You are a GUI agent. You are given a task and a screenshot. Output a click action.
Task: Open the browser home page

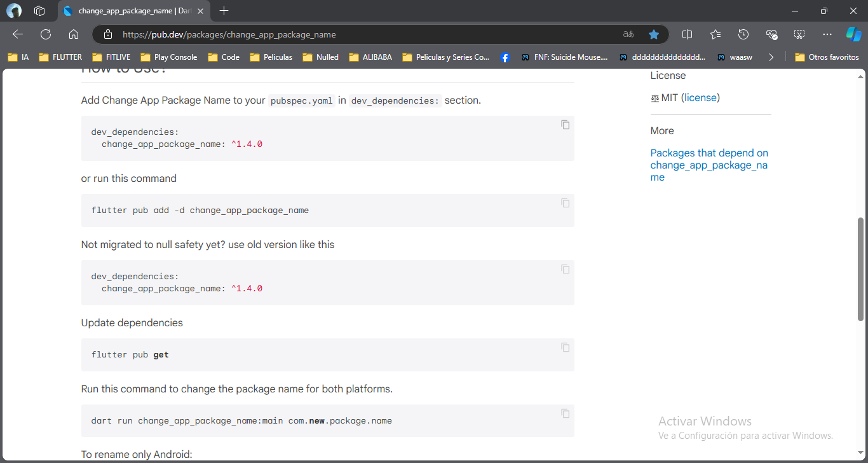tap(74, 34)
